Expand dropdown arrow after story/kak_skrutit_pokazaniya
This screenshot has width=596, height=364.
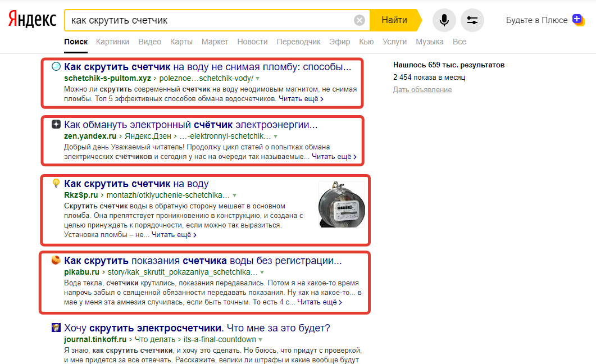[x=262, y=272]
